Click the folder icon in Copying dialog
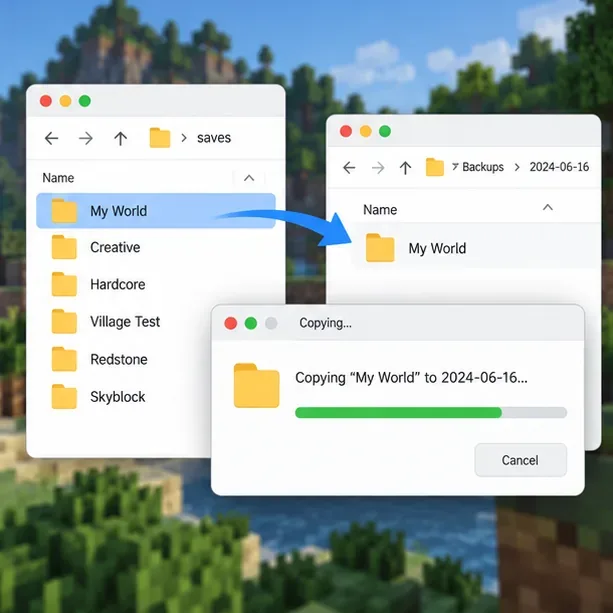Image resolution: width=613 pixels, height=613 pixels. [x=256, y=385]
